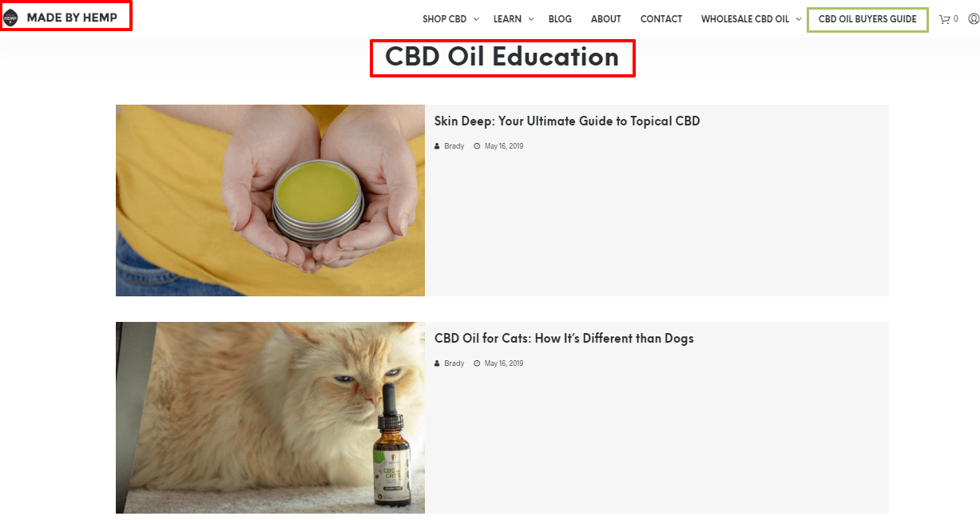The height and width of the screenshot is (520, 980).
Task: Click the Made By Hemp brand name
Action: tap(72, 18)
